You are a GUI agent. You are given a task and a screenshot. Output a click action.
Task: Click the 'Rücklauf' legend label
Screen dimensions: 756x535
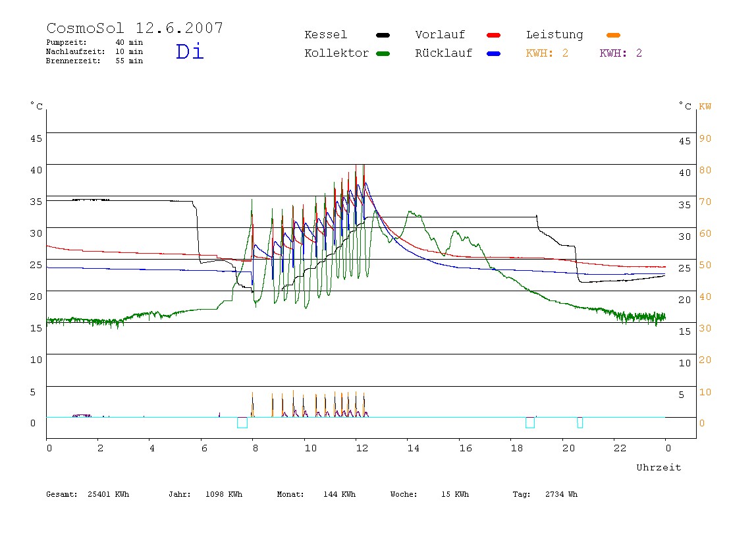[x=444, y=53]
